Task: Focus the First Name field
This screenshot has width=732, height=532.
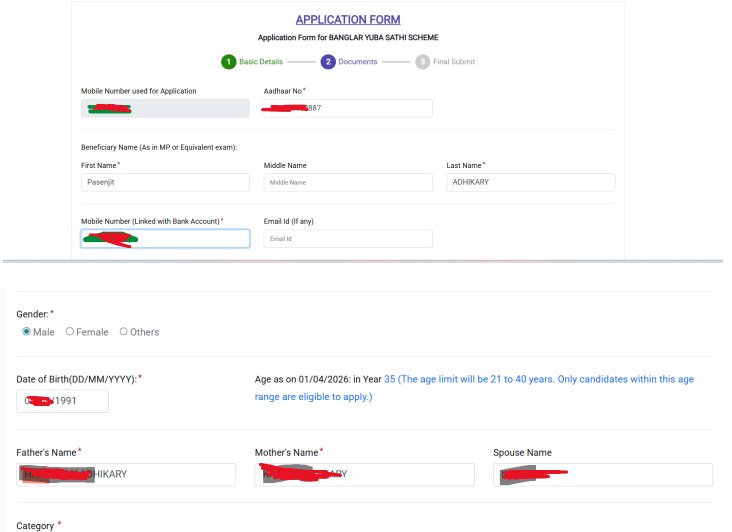Action: pos(165,182)
